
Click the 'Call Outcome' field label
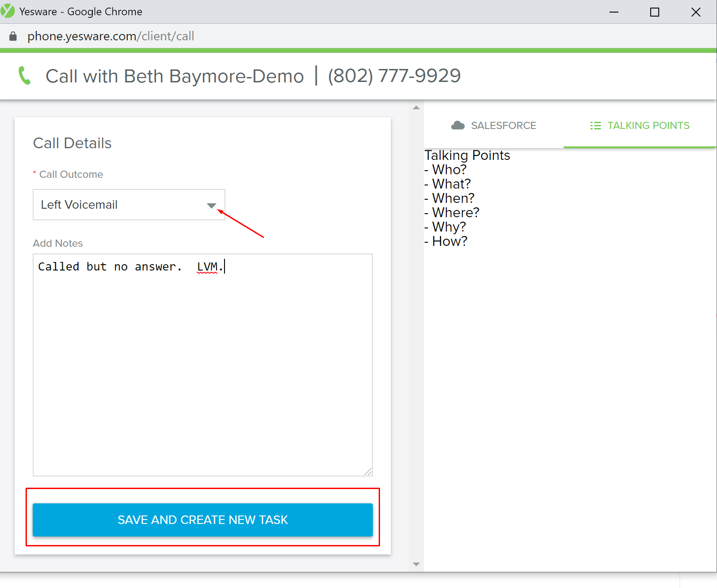[71, 174]
